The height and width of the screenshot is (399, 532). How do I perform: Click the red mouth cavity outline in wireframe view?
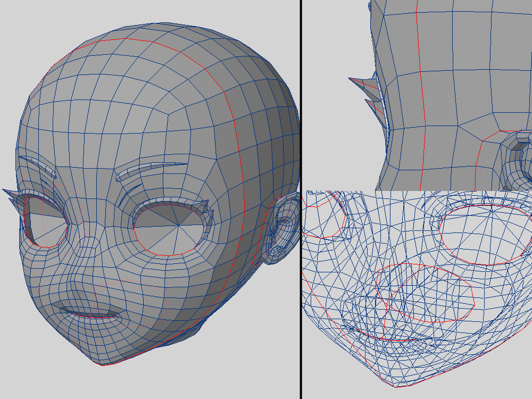426,294
